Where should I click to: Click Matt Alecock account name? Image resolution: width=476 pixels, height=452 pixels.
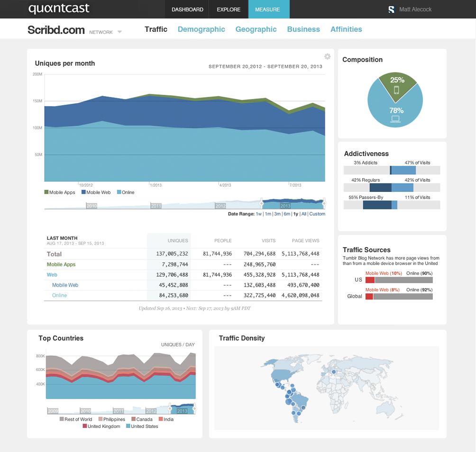(415, 9)
